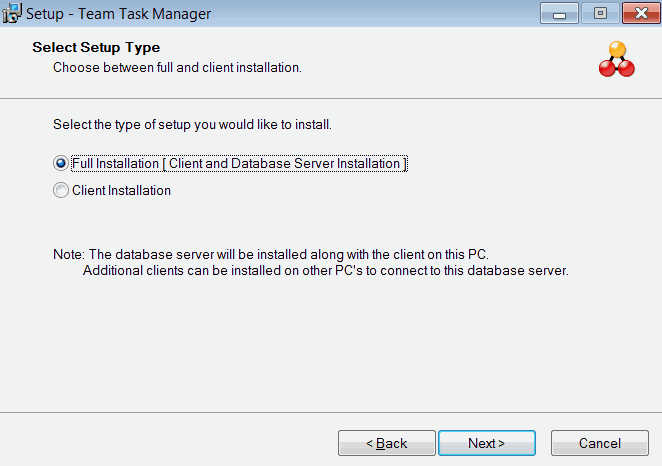Click the 'Select the type of setup' instruction

coord(192,125)
